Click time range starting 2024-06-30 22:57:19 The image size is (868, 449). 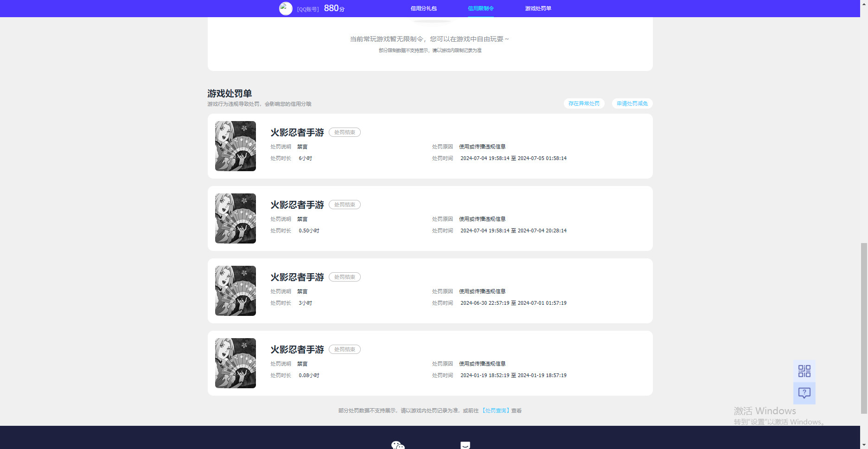[513, 303]
